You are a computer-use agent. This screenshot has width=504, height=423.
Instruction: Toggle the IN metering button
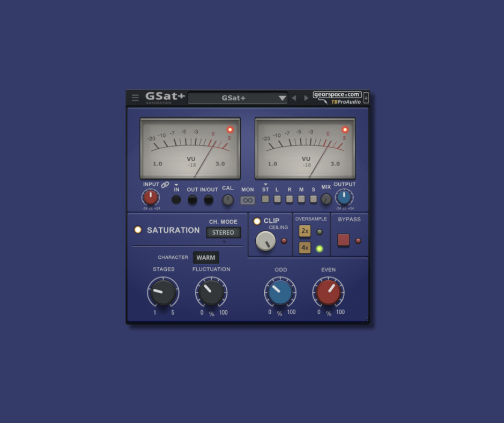(x=175, y=200)
